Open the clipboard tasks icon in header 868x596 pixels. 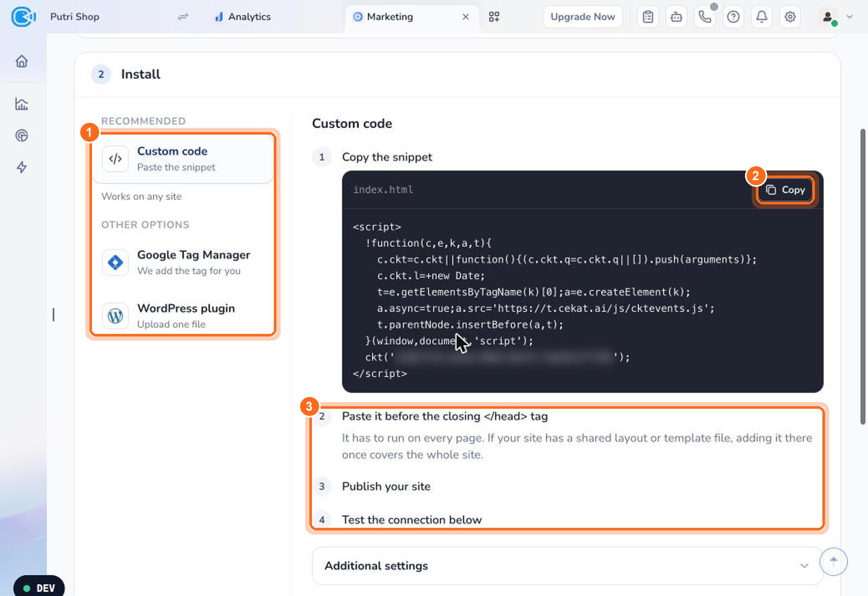coord(648,17)
